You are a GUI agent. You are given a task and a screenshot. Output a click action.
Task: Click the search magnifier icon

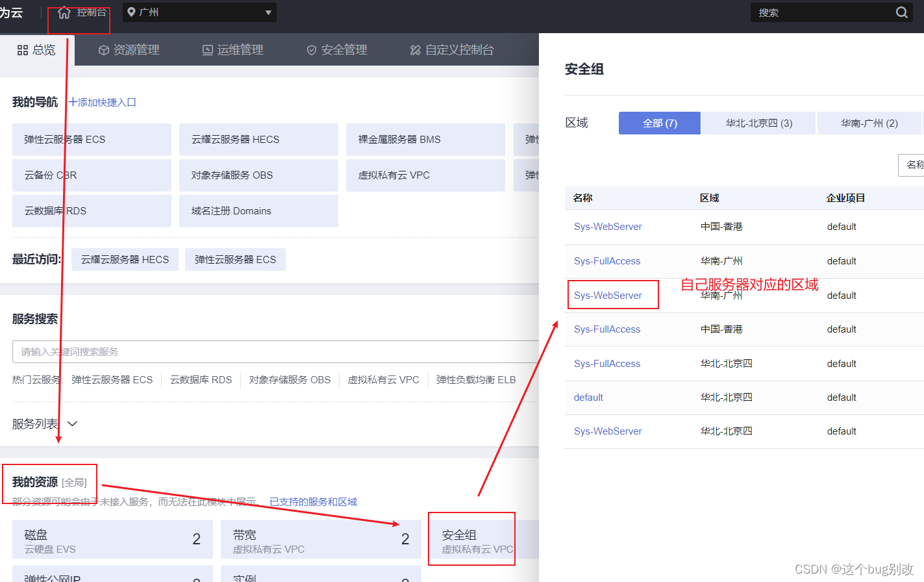coord(902,12)
